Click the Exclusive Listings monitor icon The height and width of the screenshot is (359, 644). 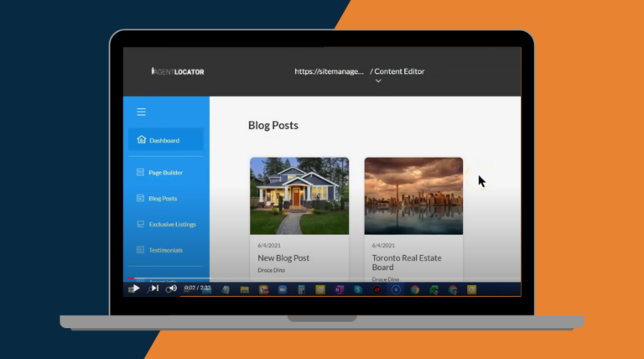pos(141,225)
